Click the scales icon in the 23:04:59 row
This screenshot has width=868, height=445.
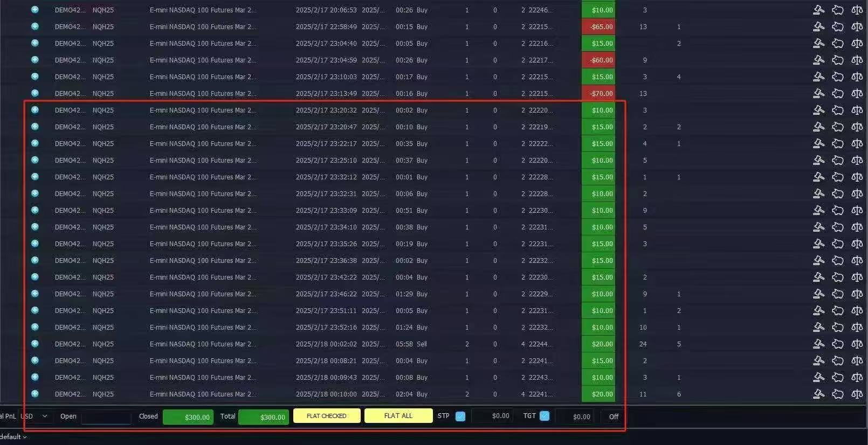857,60
